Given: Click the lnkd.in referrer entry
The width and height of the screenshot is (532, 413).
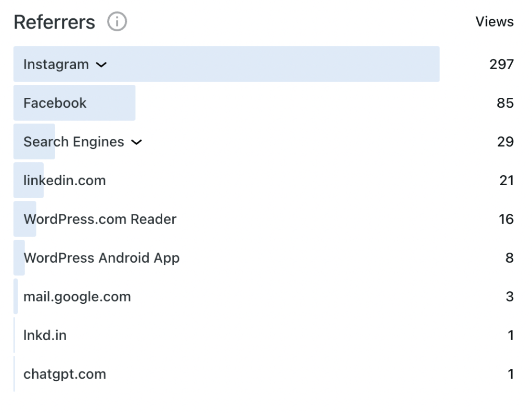Looking at the screenshot, I should click(45, 335).
